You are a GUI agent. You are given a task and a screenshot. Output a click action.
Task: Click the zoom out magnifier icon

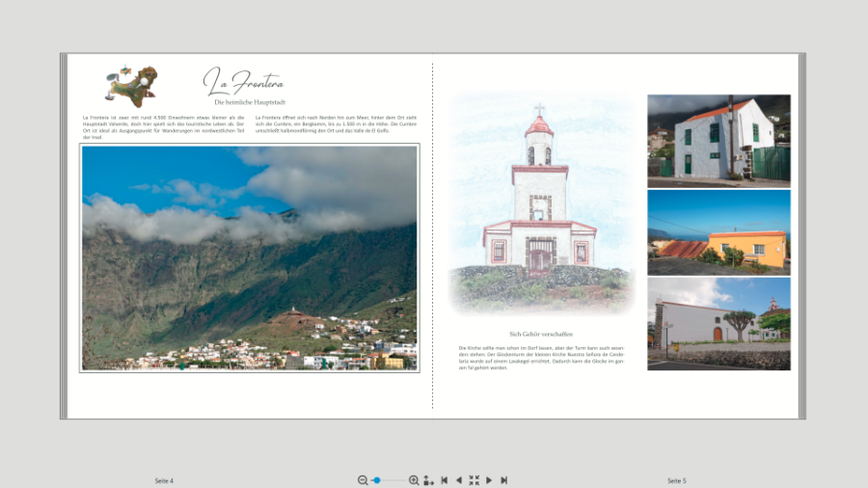coord(363,480)
